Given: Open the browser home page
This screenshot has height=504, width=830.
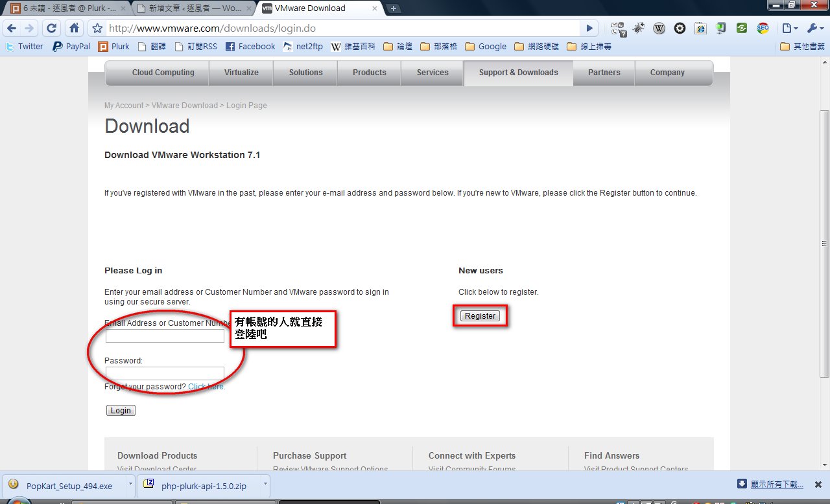Looking at the screenshot, I should (x=75, y=29).
